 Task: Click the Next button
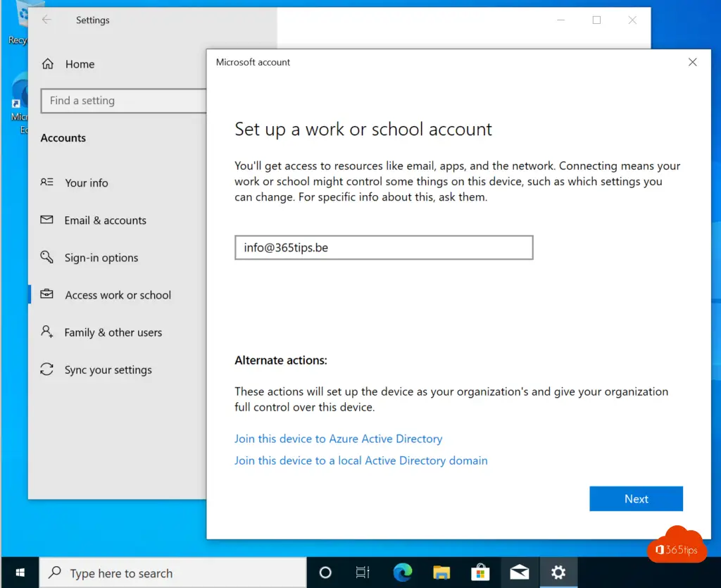pyautogui.click(x=636, y=499)
